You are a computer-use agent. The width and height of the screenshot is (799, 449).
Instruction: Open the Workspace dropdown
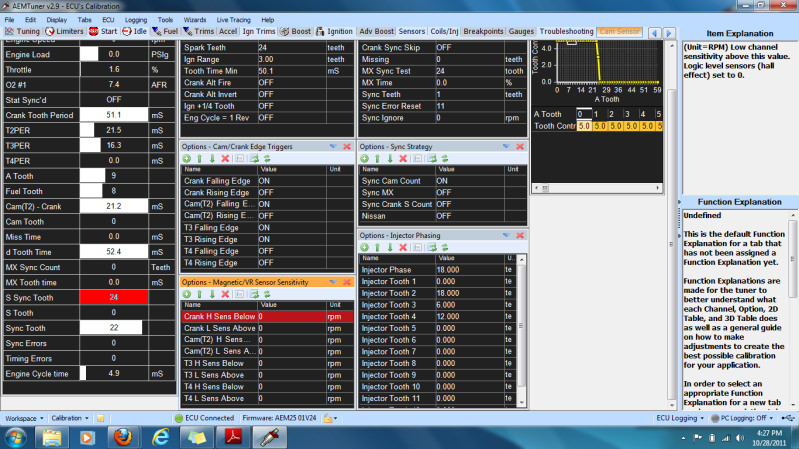pos(24,418)
